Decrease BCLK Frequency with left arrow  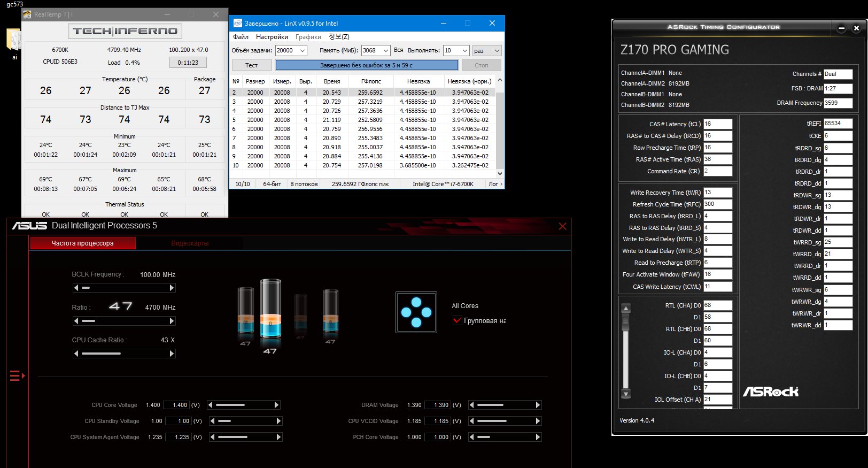pyautogui.click(x=76, y=288)
